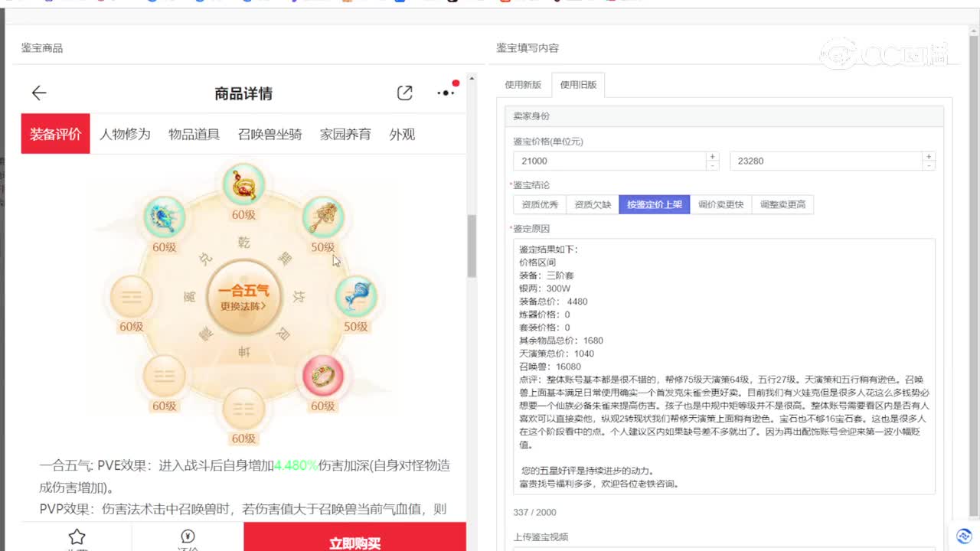Switch to the 人物修为 tab
Image resolution: width=980 pixels, height=551 pixels.
[125, 134]
